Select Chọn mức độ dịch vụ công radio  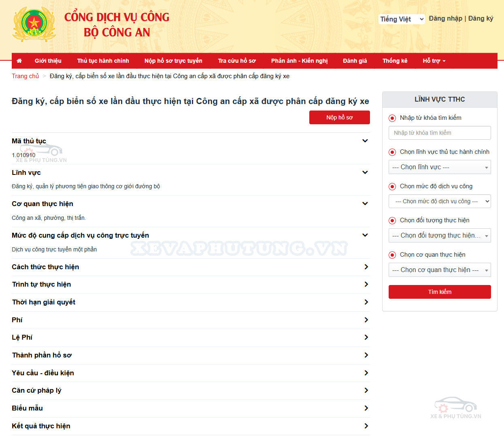pyautogui.click(x=392, y=187)
